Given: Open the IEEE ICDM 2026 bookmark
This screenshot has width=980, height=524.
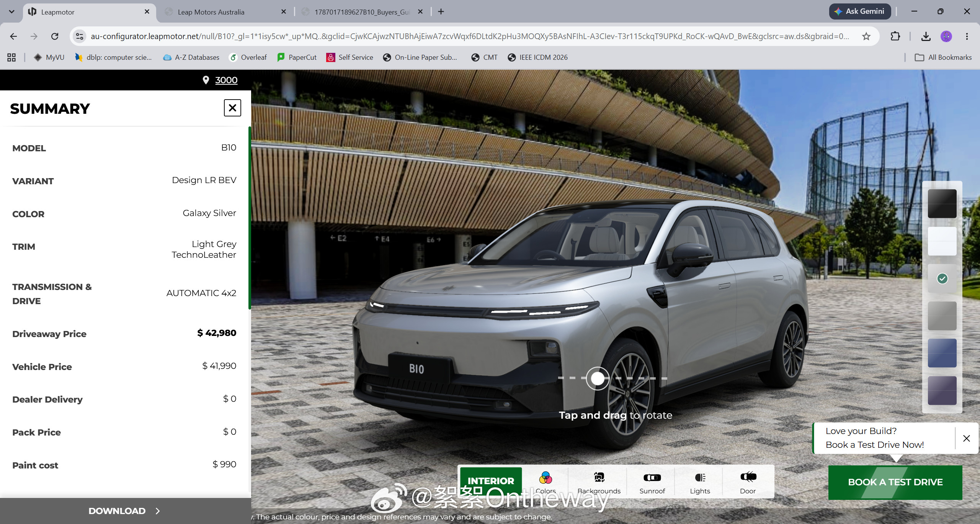Looking at the screenshot, I should click(x=538, y=57).
